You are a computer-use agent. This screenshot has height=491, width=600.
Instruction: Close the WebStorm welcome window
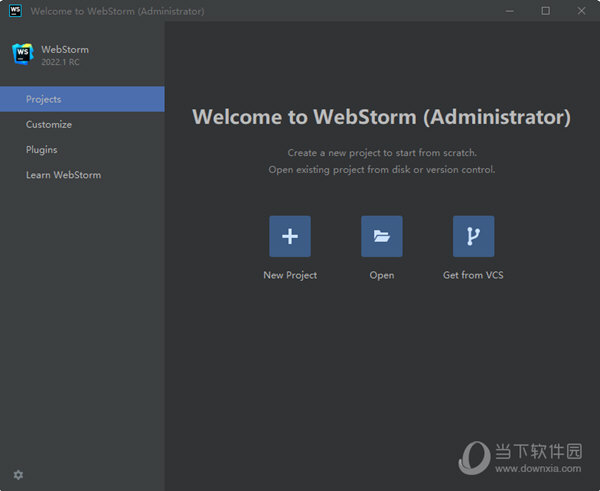(582, 11)
